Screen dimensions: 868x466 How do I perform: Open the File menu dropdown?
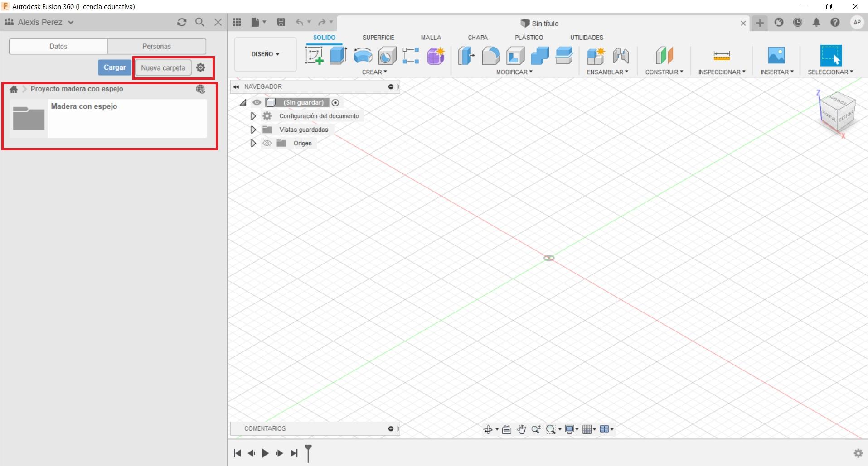pyautogui.click(x=258, y=22)
